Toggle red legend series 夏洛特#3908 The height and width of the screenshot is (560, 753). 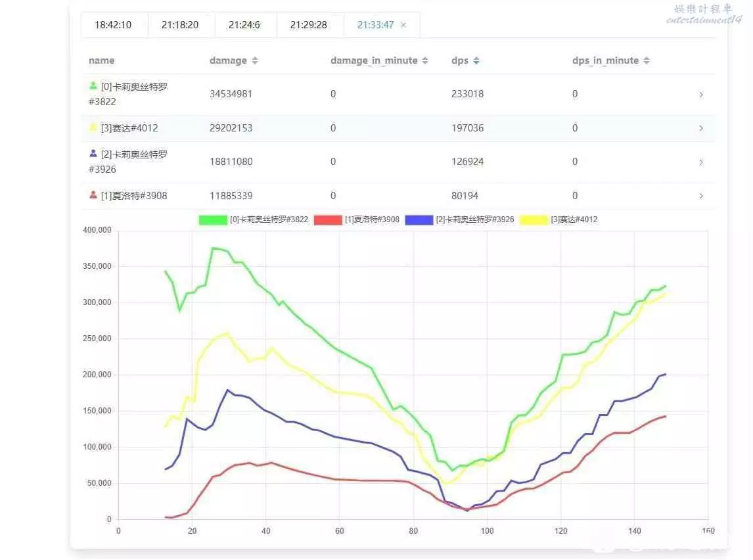[328, 220]
